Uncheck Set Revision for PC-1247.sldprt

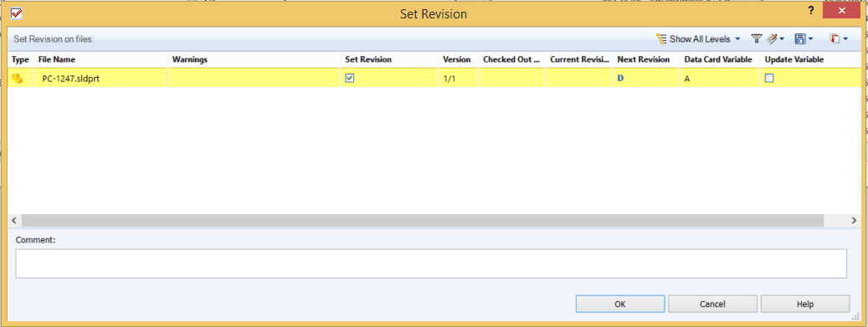coord(349,79)
